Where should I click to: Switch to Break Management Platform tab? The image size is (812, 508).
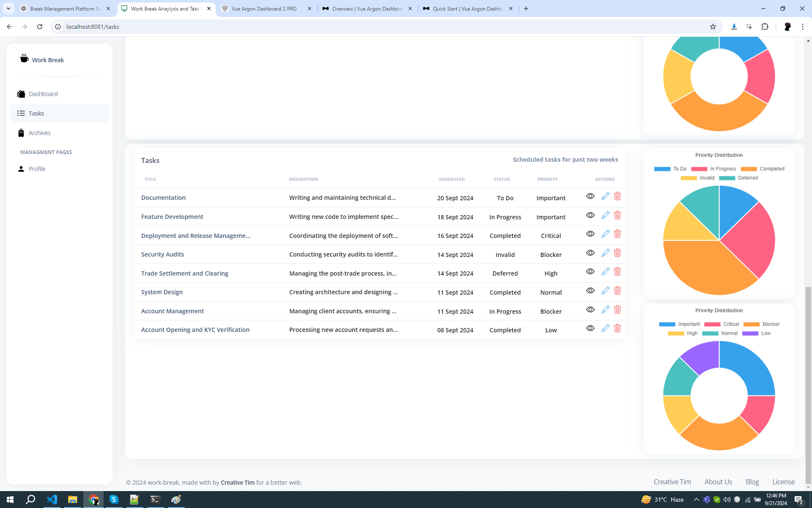click(66, 8)
